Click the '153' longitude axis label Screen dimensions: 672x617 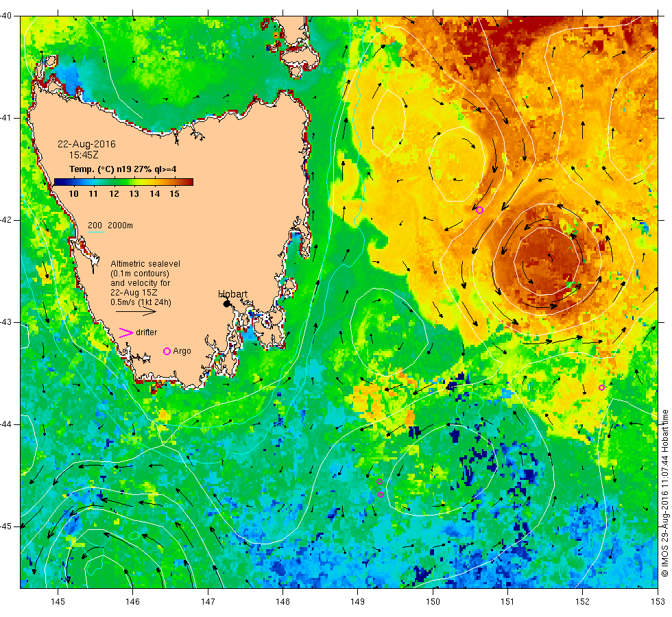(658, 602)
